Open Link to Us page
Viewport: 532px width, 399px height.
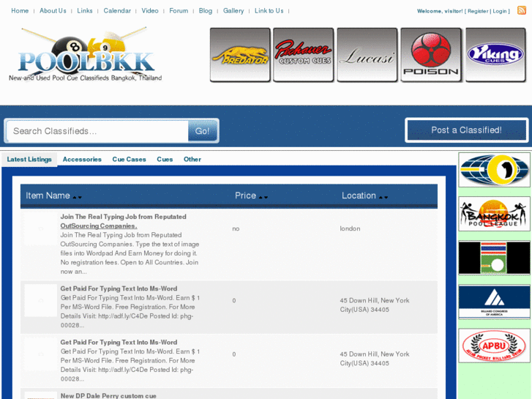(269, 11)
